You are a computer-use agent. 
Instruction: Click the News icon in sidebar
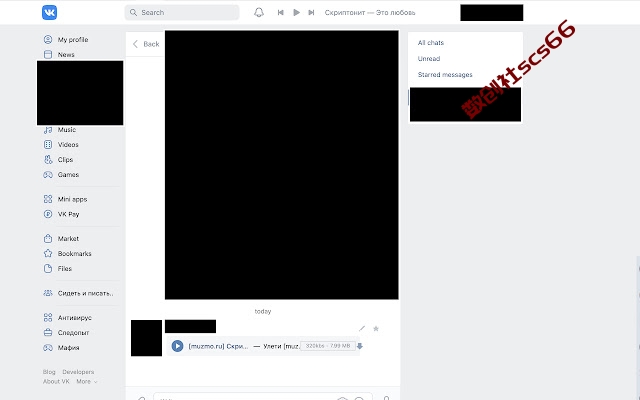[x=48, y=55]
